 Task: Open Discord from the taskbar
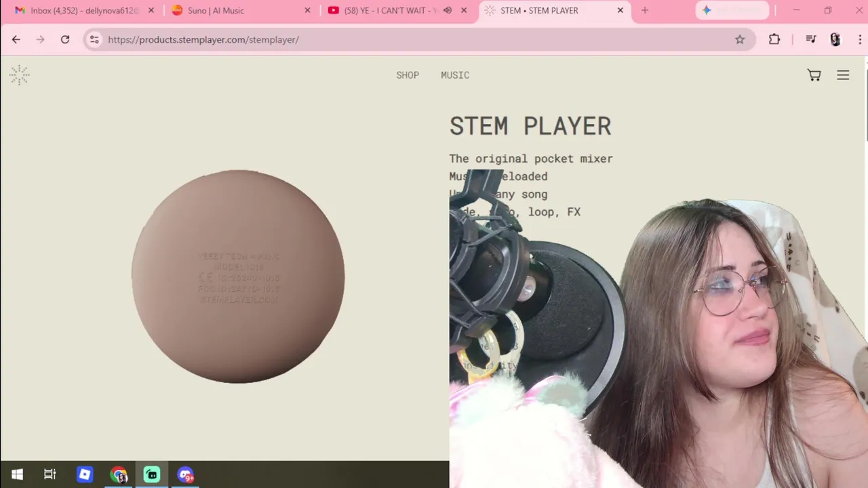(x=186, y=474)
